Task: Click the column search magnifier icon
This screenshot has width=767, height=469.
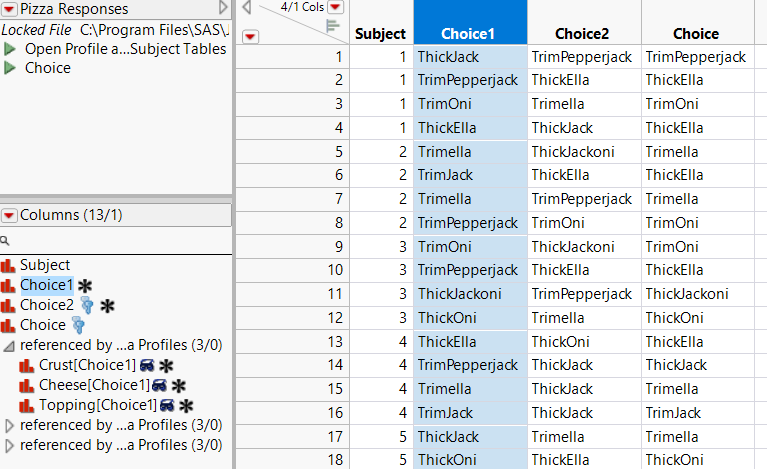Action: pyautogui.click(x=5, y=241)
